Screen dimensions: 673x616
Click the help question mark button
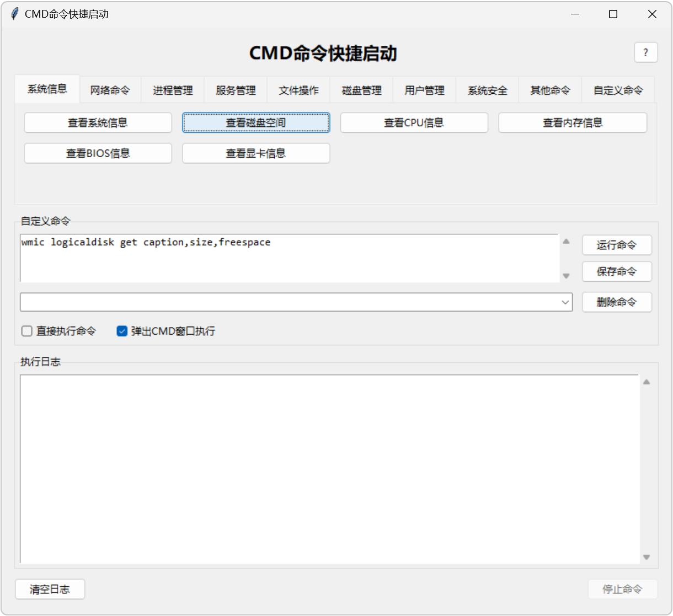click(x=645, y=52)
